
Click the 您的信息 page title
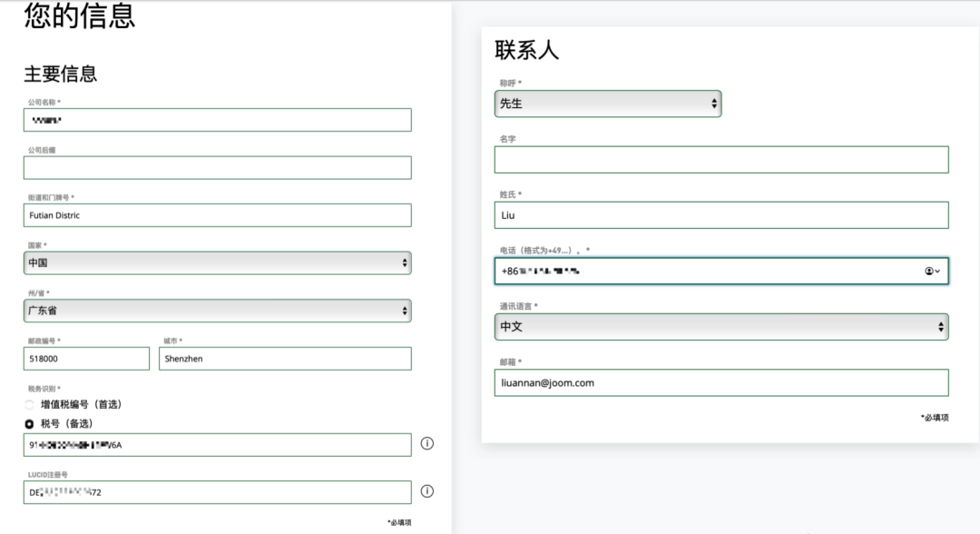point(79,15)
